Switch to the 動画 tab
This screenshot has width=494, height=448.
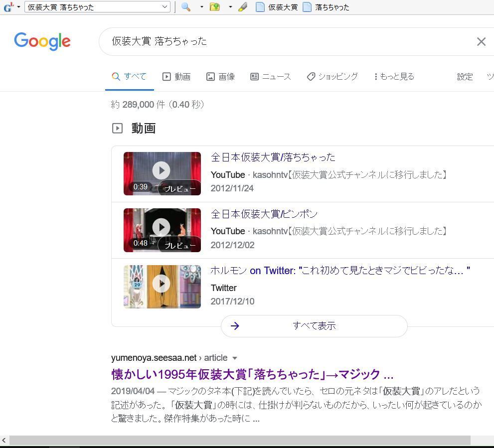pos(176,77)
